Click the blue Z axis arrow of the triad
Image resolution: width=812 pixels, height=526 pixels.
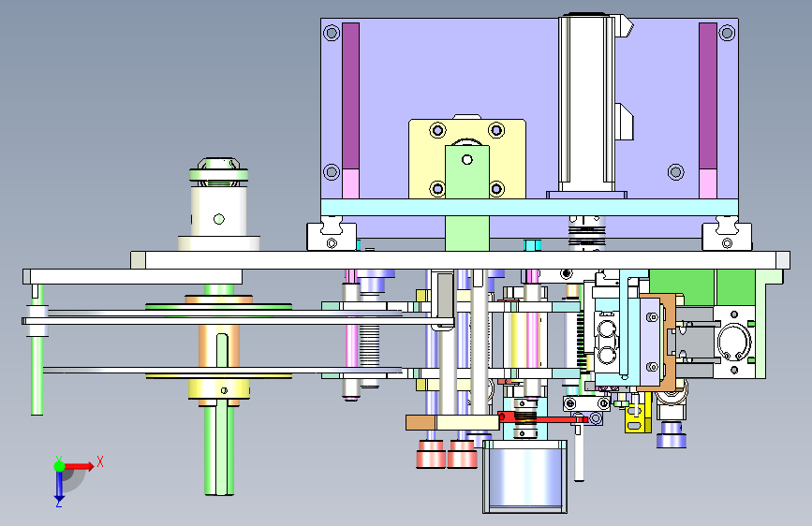coord(59,486)
